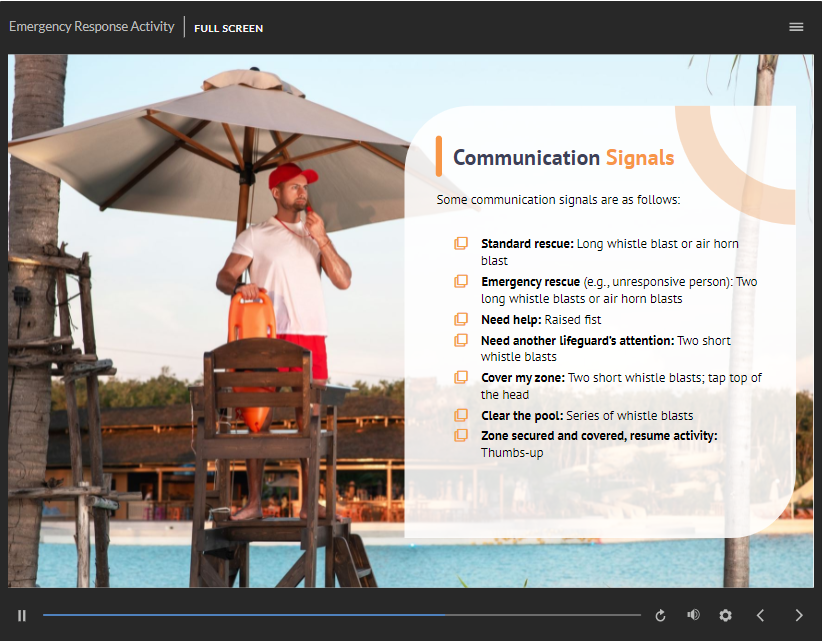The image size is (823, 643).
Task: Click the Standard rescue bullet icon
Action: click(x=461, y=243)
